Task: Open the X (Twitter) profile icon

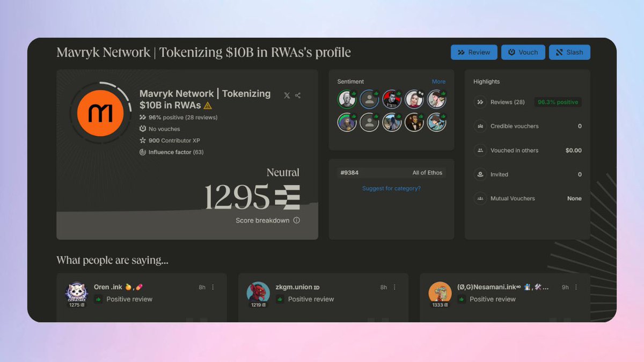Action: (287, 95)
